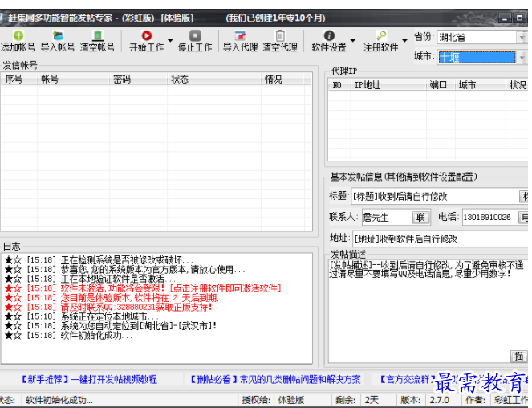The image size is (532, 408).
Task: Click the 序号 column header
Action: click(x=19, y=80)
